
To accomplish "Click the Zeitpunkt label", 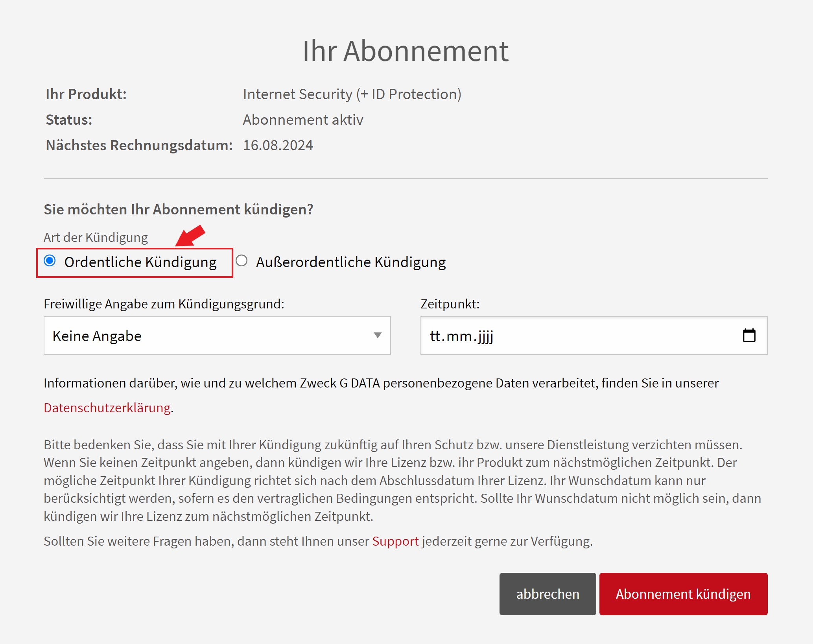I will [450, 304].
